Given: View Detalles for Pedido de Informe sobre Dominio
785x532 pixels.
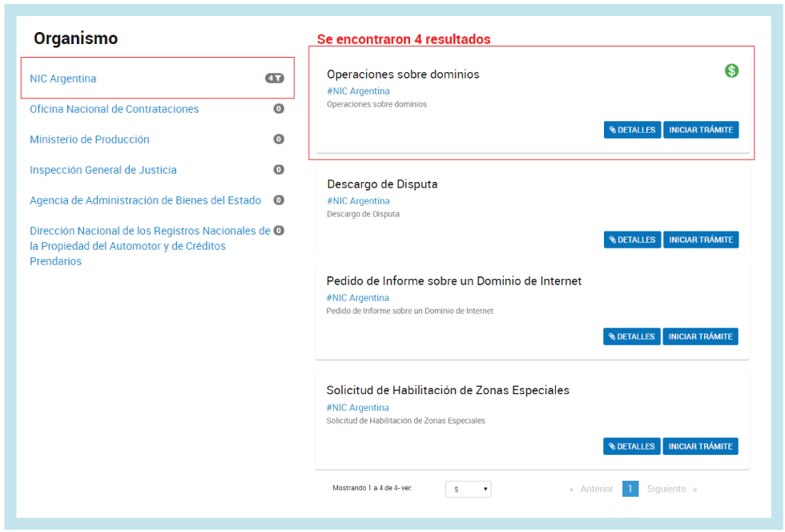Looking at the screenshot, I should tap(631, 337).
